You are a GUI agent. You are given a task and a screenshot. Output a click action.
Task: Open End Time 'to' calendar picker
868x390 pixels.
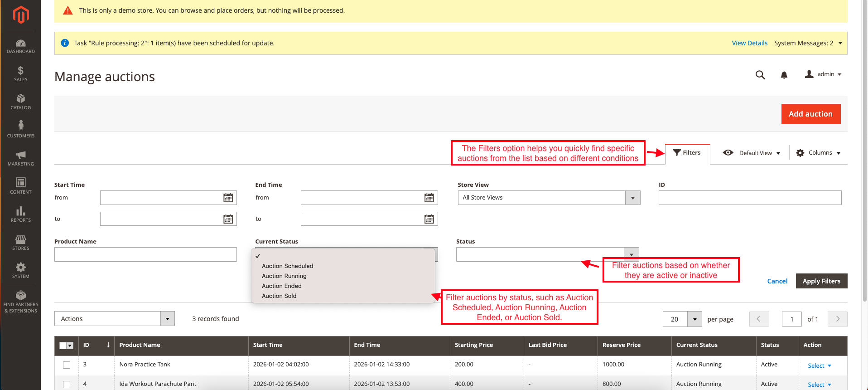pos(429,219)
